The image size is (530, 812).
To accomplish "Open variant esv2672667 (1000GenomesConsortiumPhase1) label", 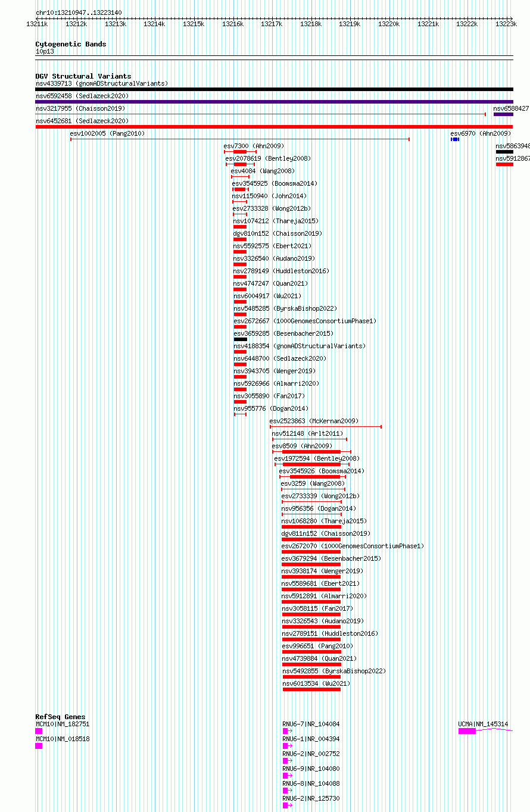I will tap(305, 321).
